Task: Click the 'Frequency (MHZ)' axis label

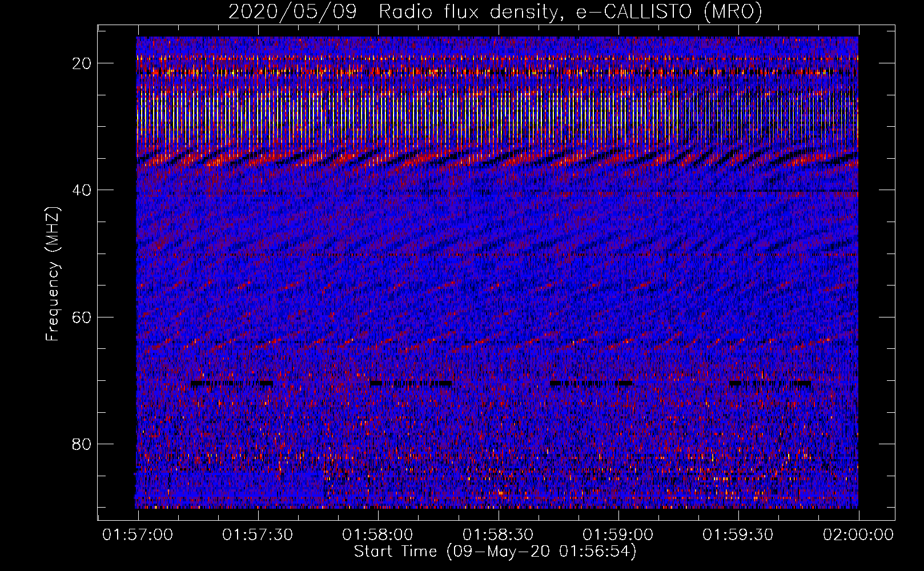Action: pyautogui.click(x=53, y=274)
